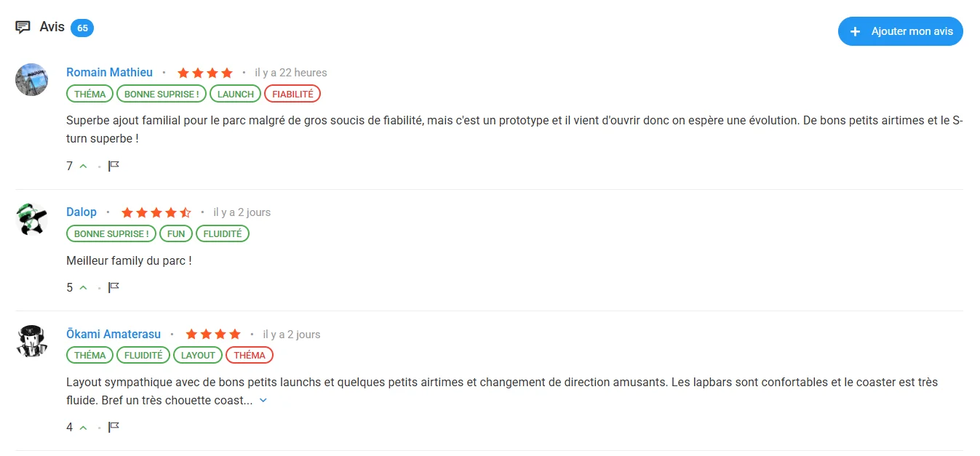
Task: Click Ōkami Amaterasu's avatar picture
Action: [x=32, y=341]
